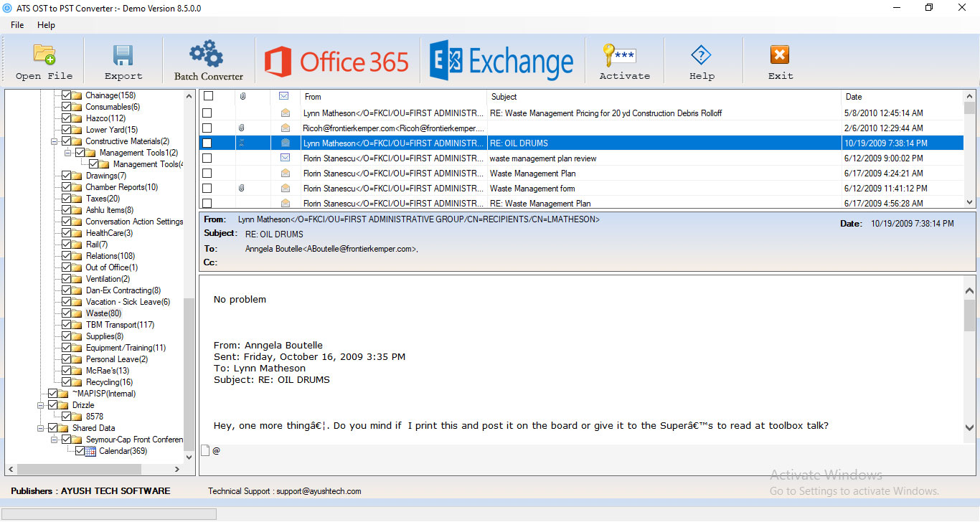This screenshot has height=522, width=980.
Task: Click the 8578 folder icon
Action: (77, 417)
